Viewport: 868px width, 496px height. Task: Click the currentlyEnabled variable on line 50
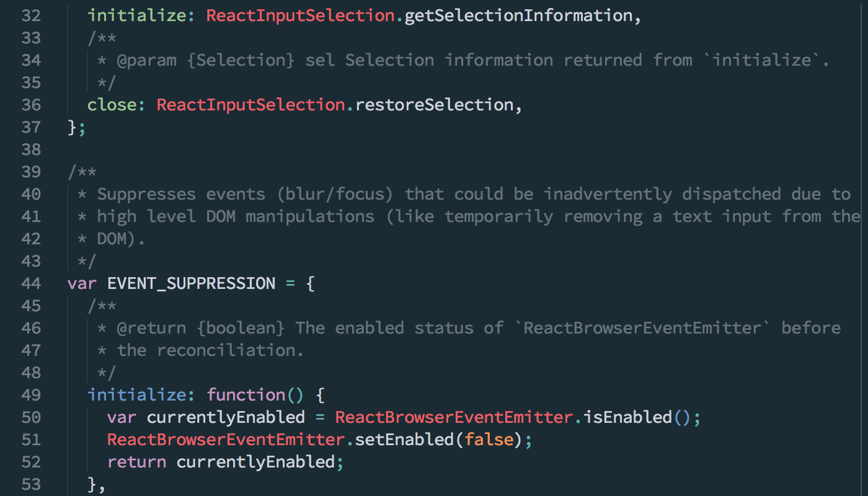[x=226, y=417]
